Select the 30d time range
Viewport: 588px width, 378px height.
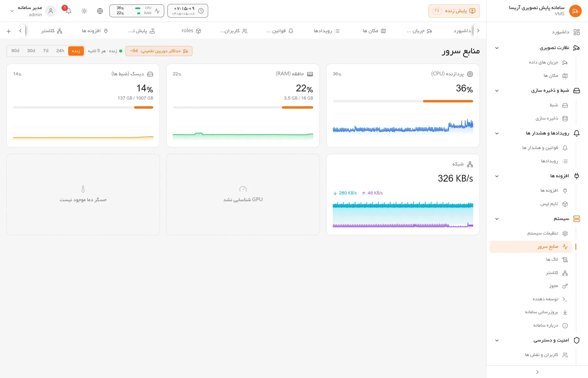coord(31,51)
